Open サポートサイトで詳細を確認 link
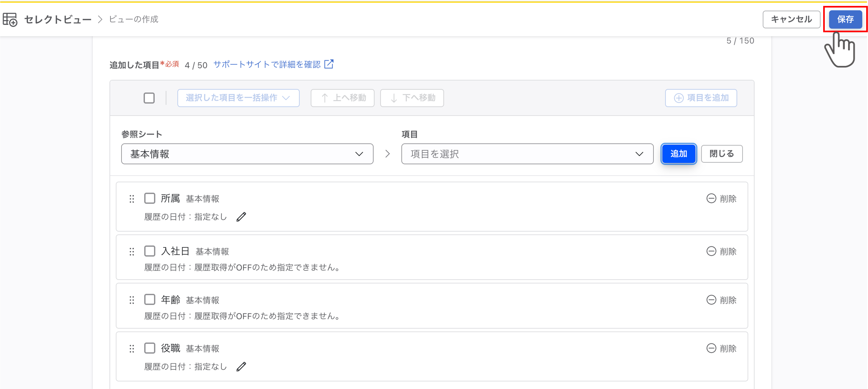 tap(267, 64)
